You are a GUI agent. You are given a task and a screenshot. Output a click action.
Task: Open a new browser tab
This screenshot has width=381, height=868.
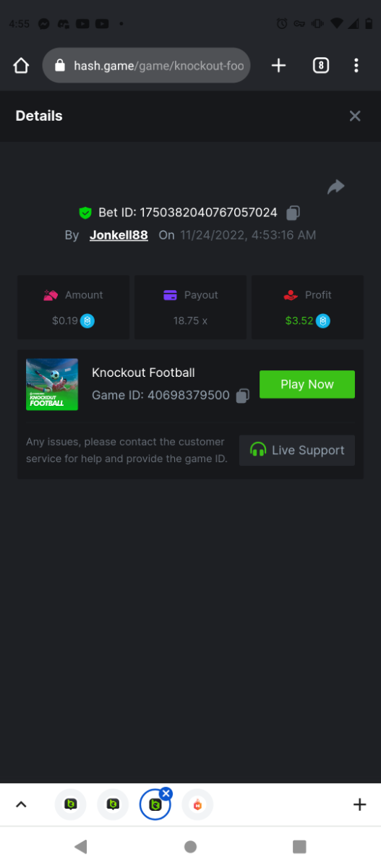tap(278, 66)
